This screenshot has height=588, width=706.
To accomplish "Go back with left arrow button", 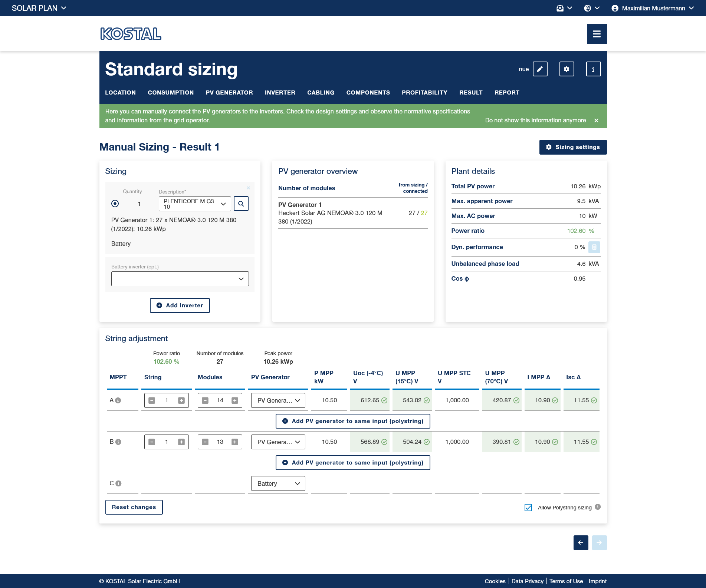I will (581, 543).
